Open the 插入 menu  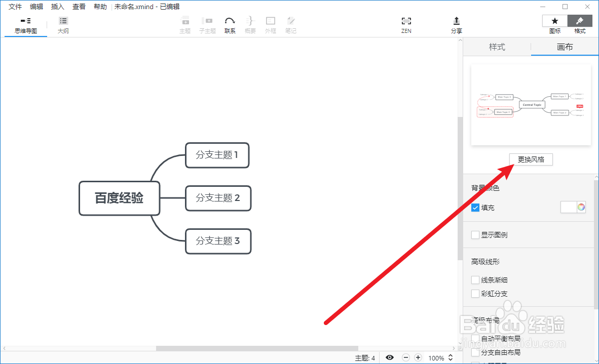[58, 7]
